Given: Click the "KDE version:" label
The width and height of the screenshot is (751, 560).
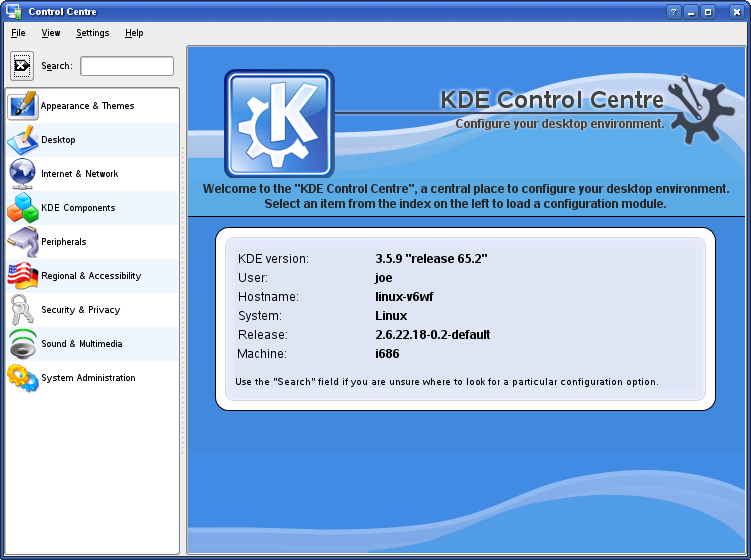Looking at the screenshot, I should 273,259.
